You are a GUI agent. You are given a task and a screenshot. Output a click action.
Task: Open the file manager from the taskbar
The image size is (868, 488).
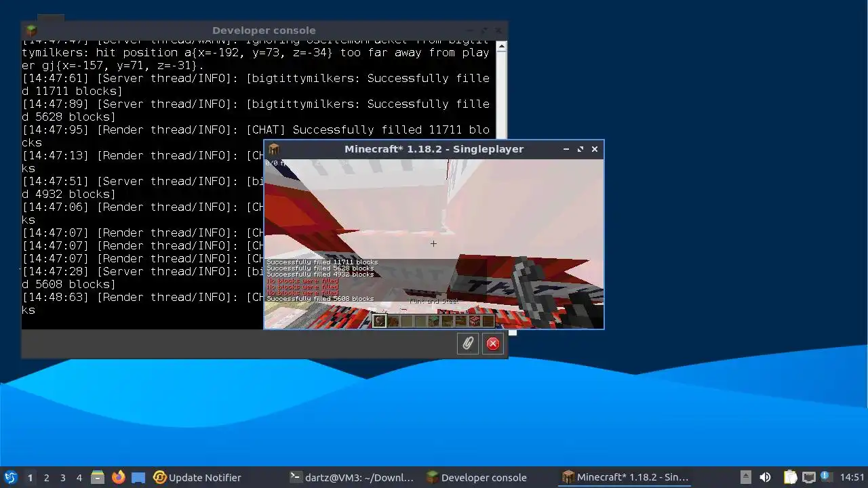[98, 477]
